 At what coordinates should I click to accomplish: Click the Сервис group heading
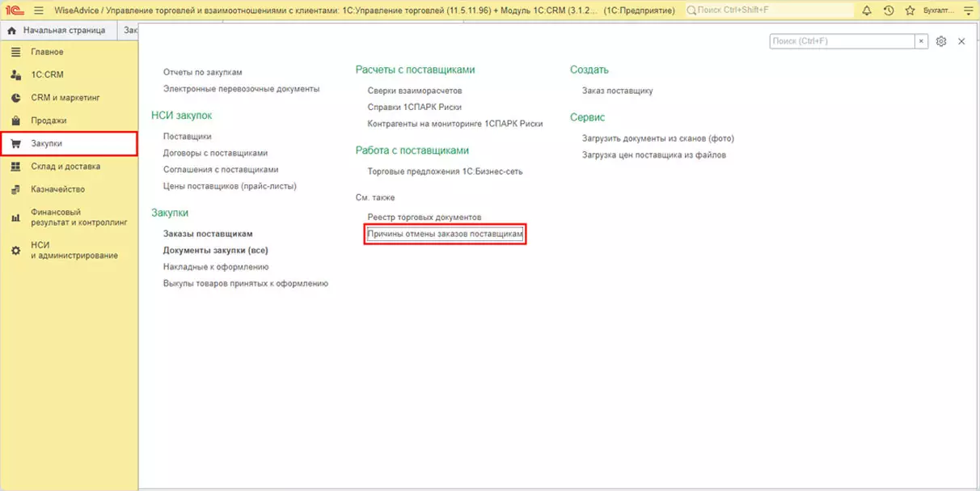coord(588,117)
